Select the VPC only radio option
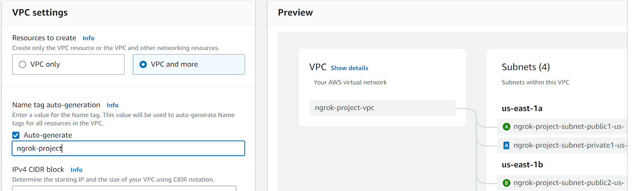The width and height of the screenshot is (644, 191). tap(23, 64)
